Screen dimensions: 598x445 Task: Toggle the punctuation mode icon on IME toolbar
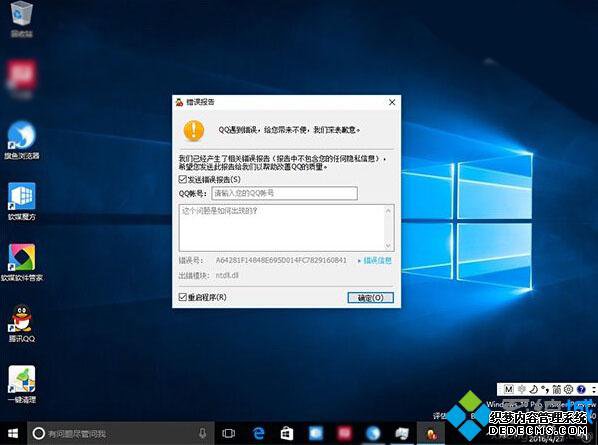(x=545, y=389)
